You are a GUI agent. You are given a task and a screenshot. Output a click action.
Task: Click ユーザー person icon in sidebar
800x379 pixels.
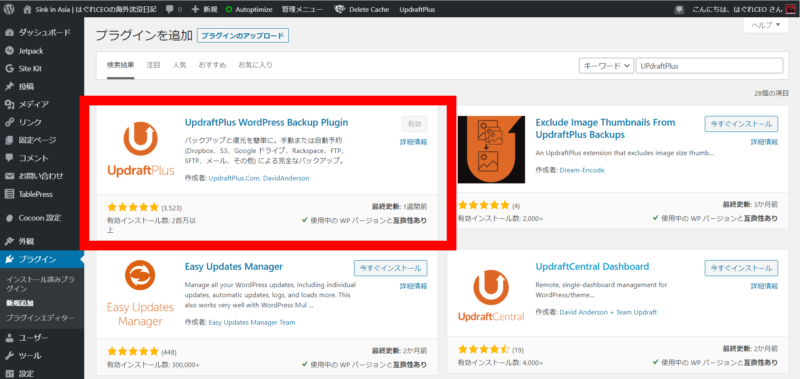click(9, 338)
